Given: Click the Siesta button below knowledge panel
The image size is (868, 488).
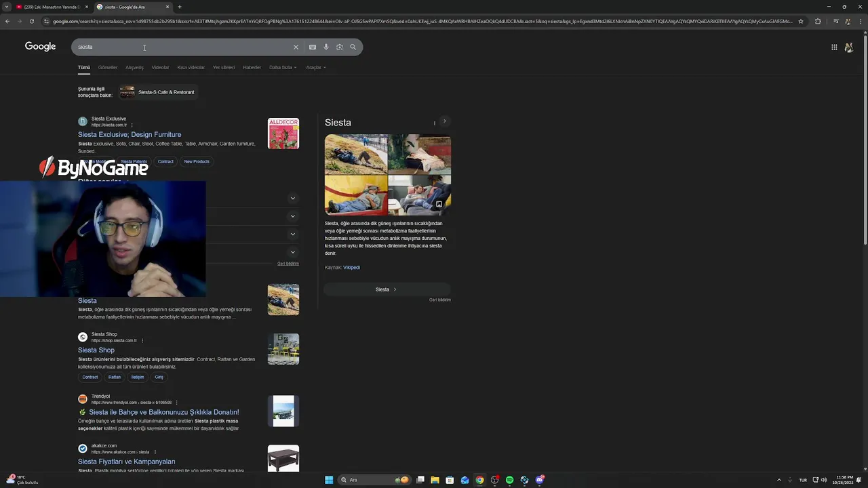Looking at the screenshot, I should [387, 289].
